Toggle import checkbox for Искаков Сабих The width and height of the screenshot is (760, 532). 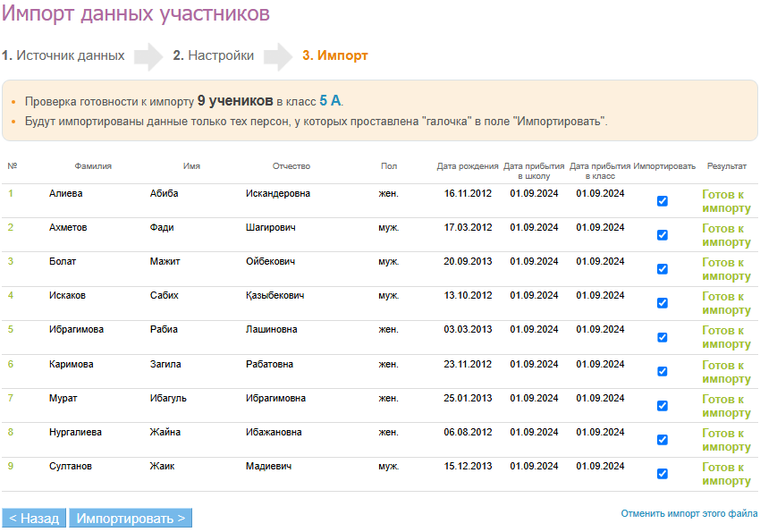[x=663, y=303]
